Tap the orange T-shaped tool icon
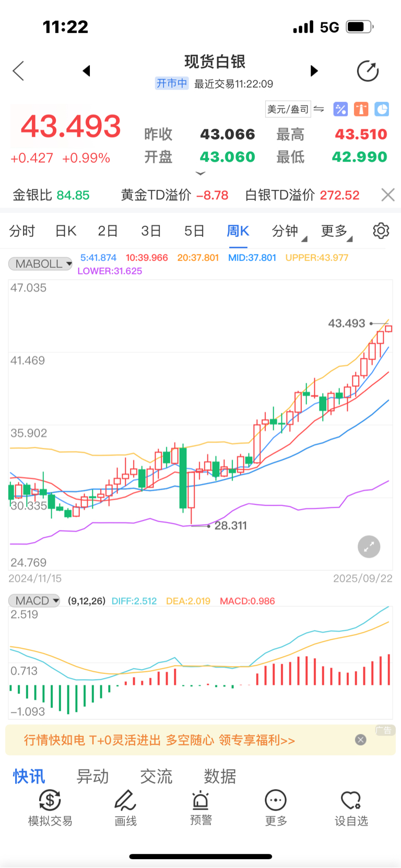This screenshot has height=868, width=401. point(361,109)
